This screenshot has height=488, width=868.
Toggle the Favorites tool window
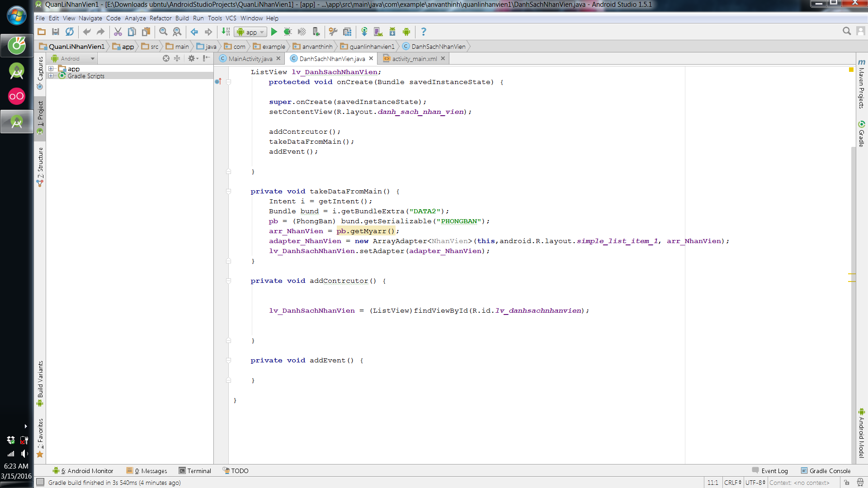(x=40, y=437)
